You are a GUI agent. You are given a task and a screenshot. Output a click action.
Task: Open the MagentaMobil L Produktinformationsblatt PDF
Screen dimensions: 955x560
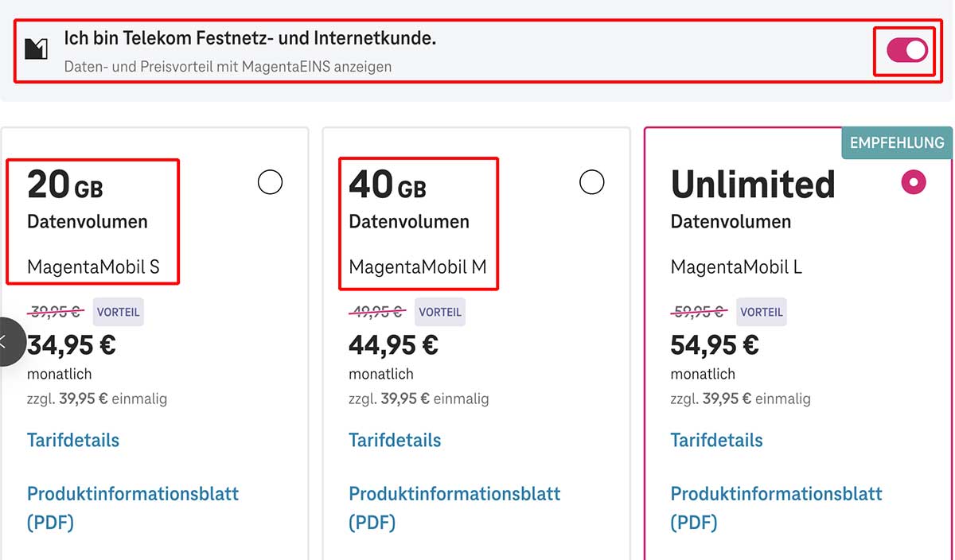776,493
